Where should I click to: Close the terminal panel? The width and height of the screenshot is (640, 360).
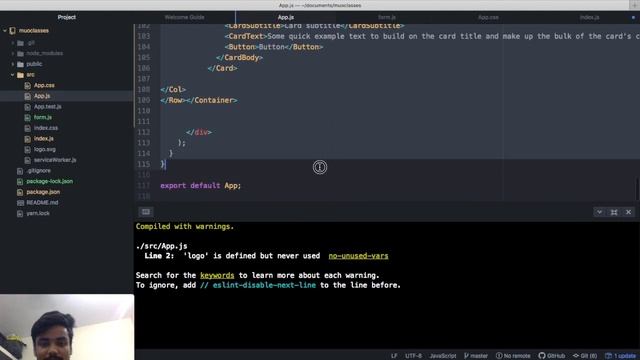pos(629,212)
